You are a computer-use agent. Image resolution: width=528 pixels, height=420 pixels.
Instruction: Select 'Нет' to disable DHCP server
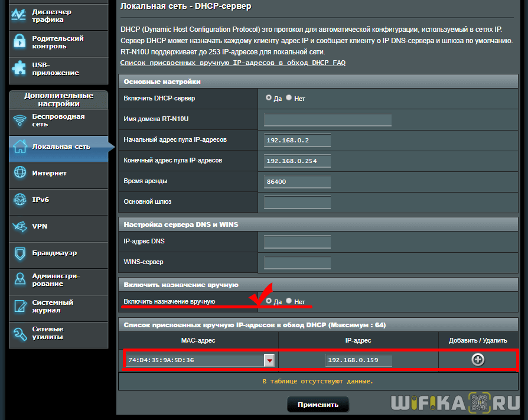coord(289,98)
